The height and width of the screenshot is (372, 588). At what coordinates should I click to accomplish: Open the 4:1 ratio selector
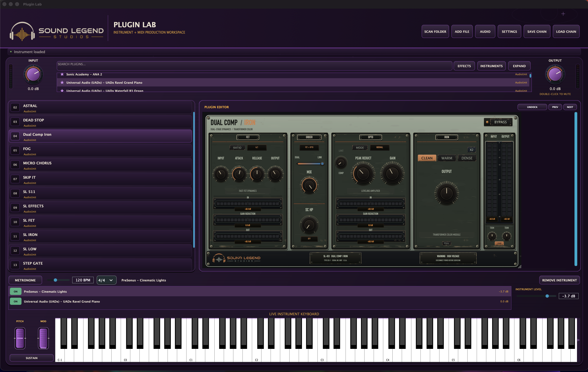coord(257,148)
